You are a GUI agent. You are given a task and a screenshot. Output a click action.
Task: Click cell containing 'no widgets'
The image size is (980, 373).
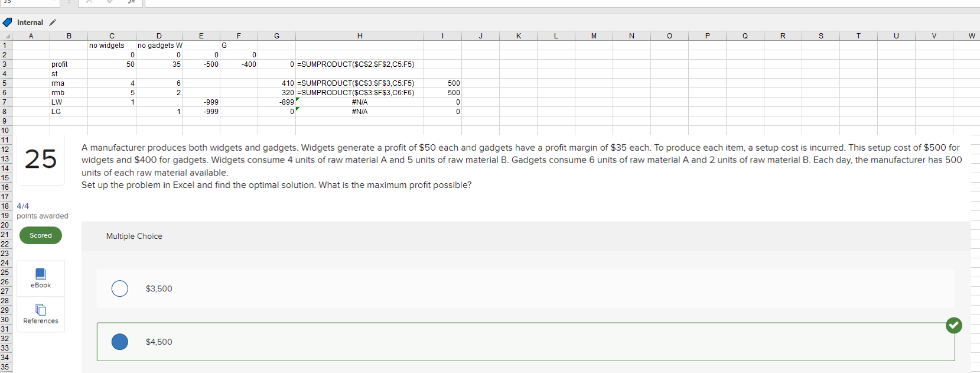112,46
